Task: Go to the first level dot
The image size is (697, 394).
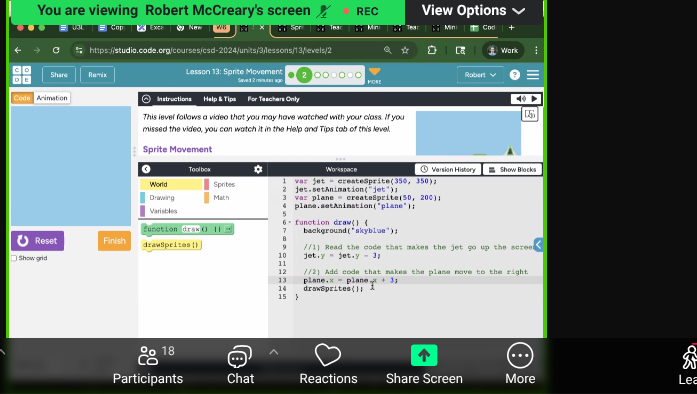Action: pyautogui.click(x=291, y=75)
